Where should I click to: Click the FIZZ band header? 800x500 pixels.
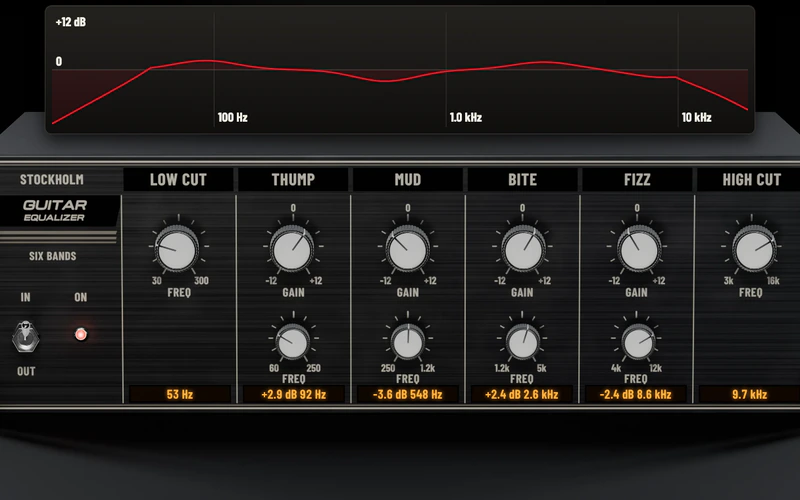tap(637, 180)
